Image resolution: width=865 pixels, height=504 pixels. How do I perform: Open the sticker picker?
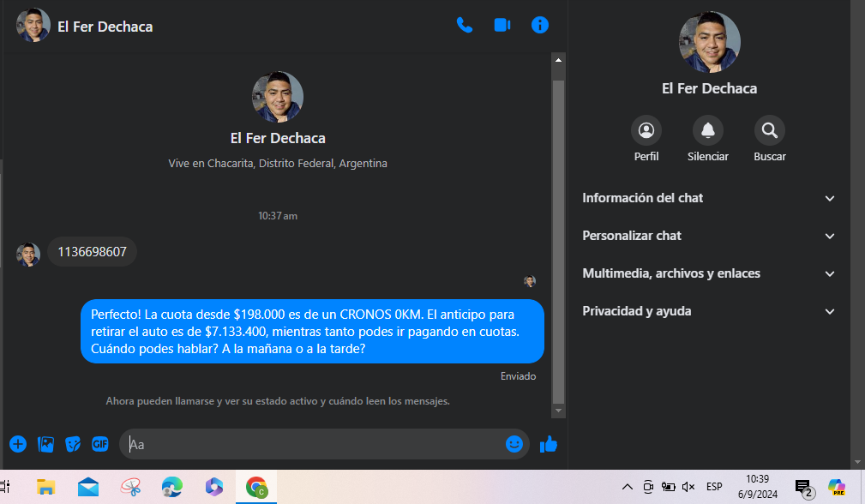[x=74, y=444]
